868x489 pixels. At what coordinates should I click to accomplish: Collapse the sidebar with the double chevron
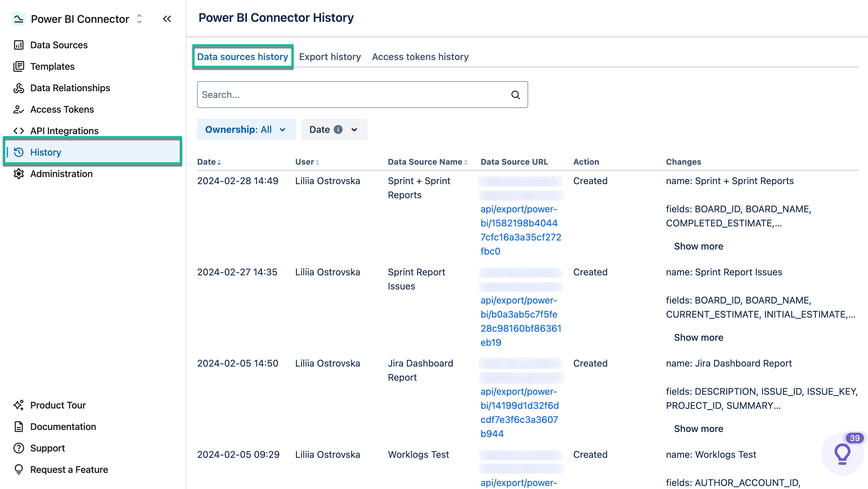pos(167,19)
